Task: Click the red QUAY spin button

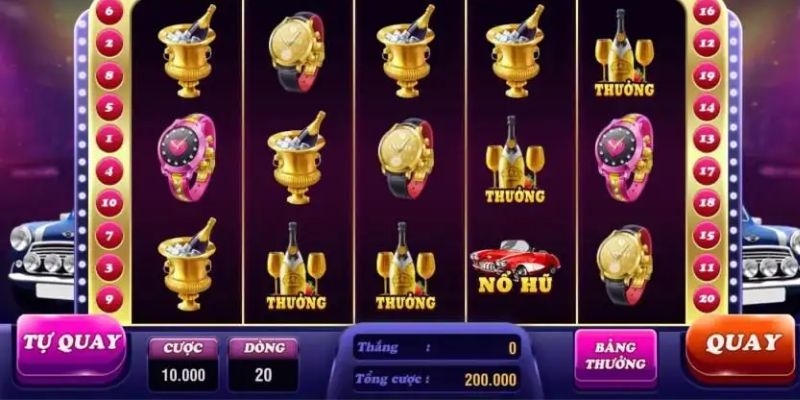Action: tap(740, 348)
